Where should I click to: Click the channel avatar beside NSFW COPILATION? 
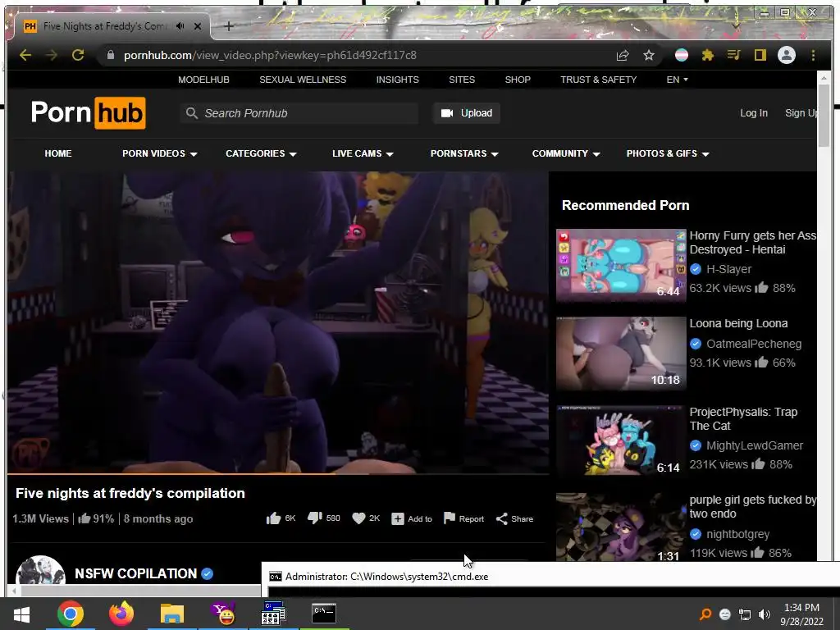pyautogui.click(x=41, y=571)
